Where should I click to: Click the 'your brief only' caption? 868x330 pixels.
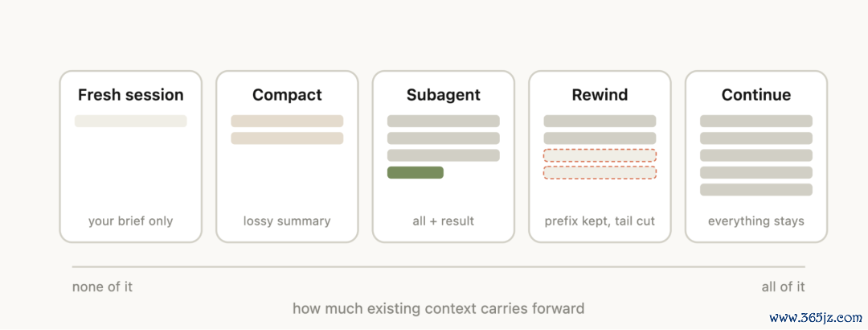click(x=131, y=221)
